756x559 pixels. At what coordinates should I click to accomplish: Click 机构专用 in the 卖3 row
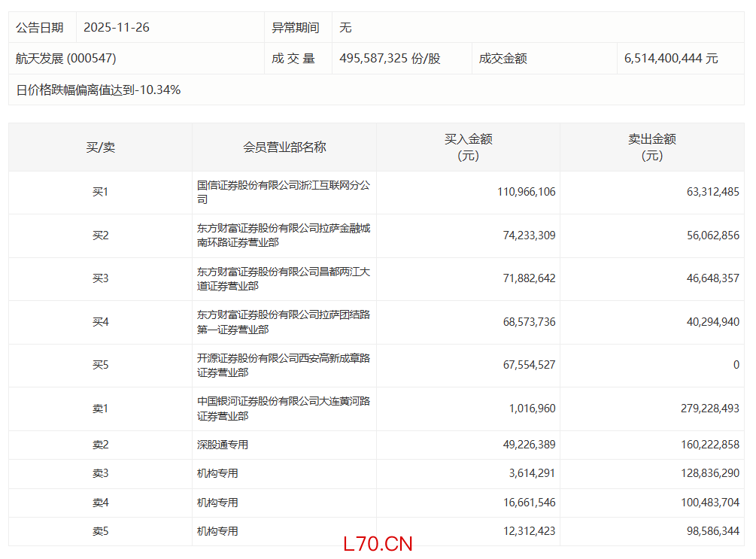tap(217, 473)
